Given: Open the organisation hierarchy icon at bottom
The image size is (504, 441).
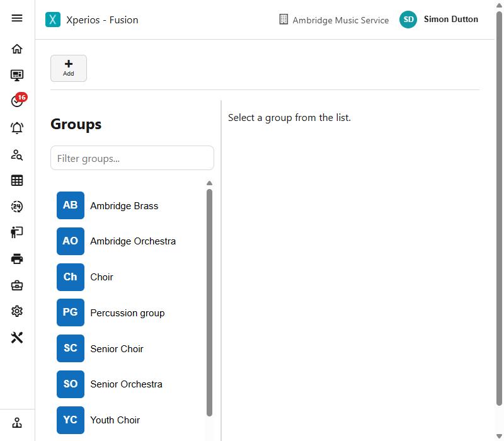Looking at the screenshot, I should 17,423.
